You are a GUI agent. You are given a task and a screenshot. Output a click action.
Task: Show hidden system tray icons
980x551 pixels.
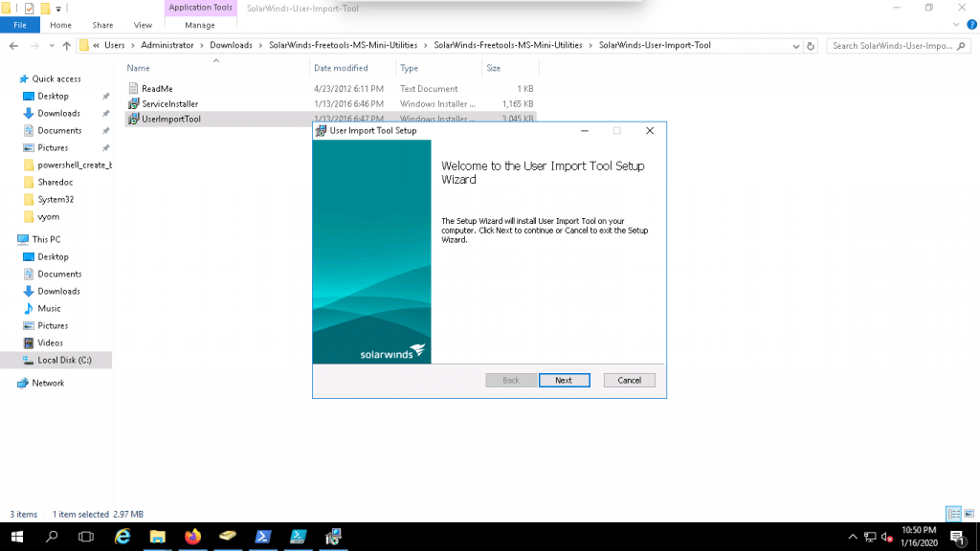coord(852,537)
